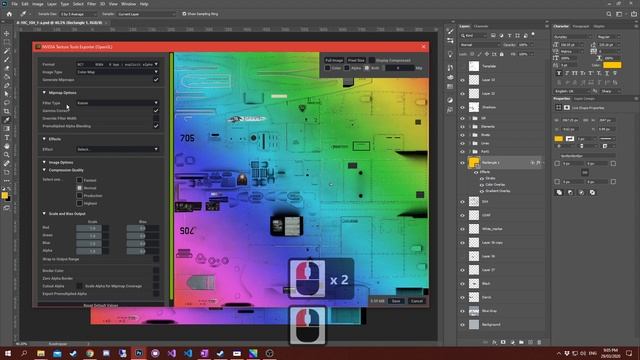Click Reset Default Values button
640x360 pixels.
[100, 305]
